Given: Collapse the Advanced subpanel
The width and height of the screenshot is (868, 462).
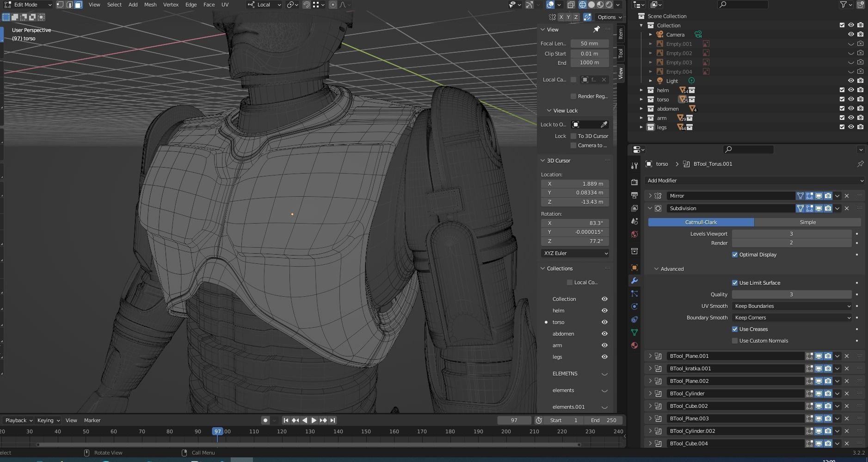Looking at the screenshot, I should tap(656, 269).
